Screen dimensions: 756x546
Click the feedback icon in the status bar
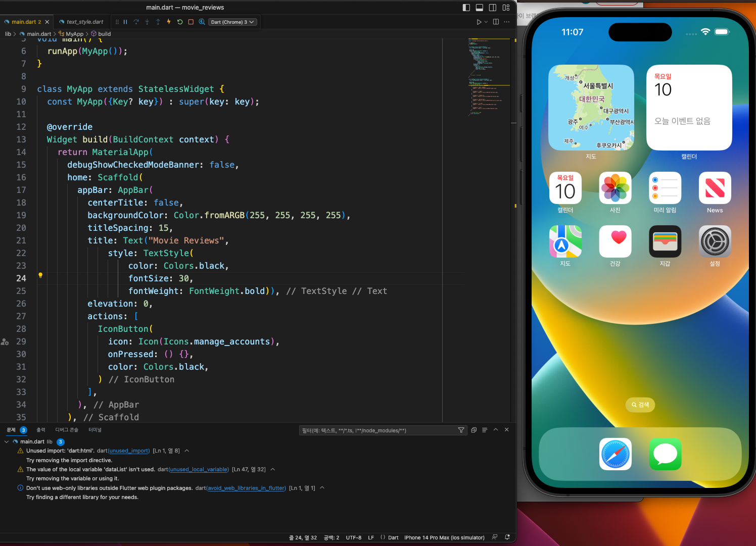(x=495, y=537)
